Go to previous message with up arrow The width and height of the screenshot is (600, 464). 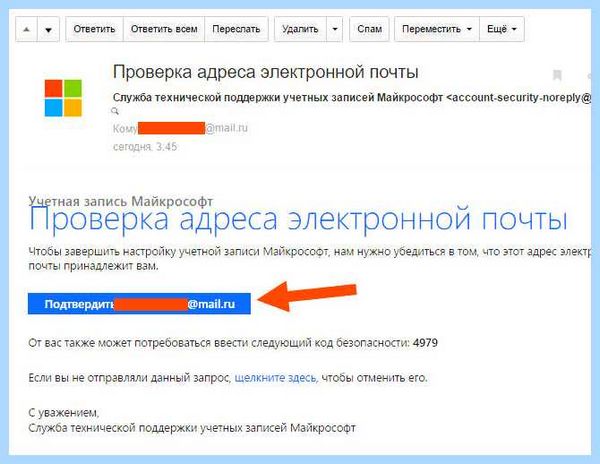pos(26,29)
